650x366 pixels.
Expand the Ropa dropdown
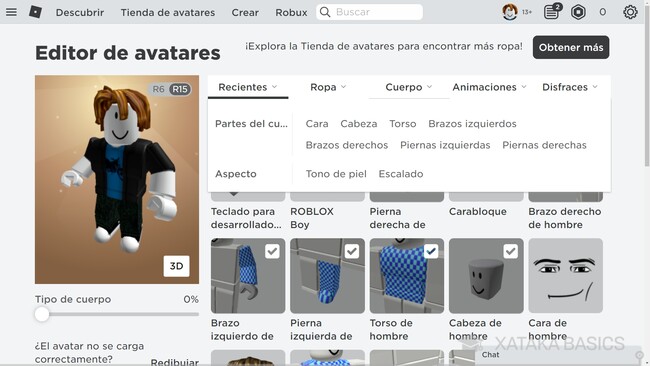pyautogui.click(x=328, y=87)
